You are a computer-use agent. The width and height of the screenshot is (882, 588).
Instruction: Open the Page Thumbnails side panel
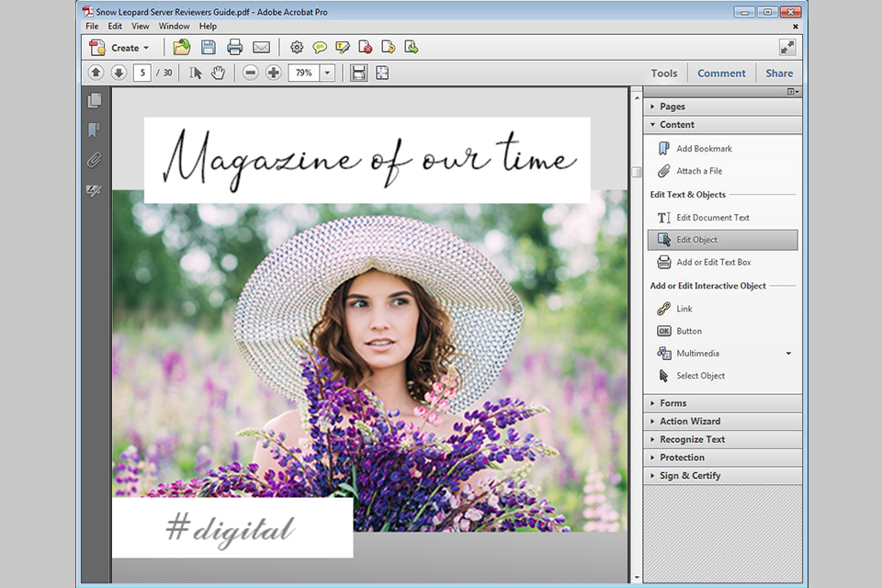(95, 100)
